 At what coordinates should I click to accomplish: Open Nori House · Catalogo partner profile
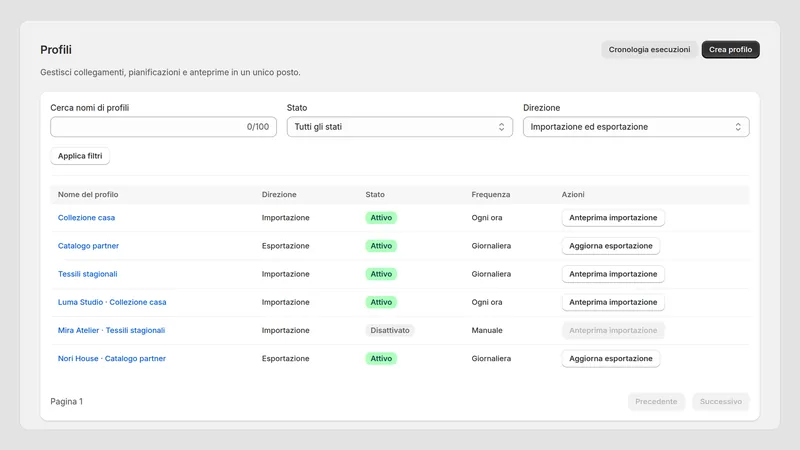[x=112, y=358]
